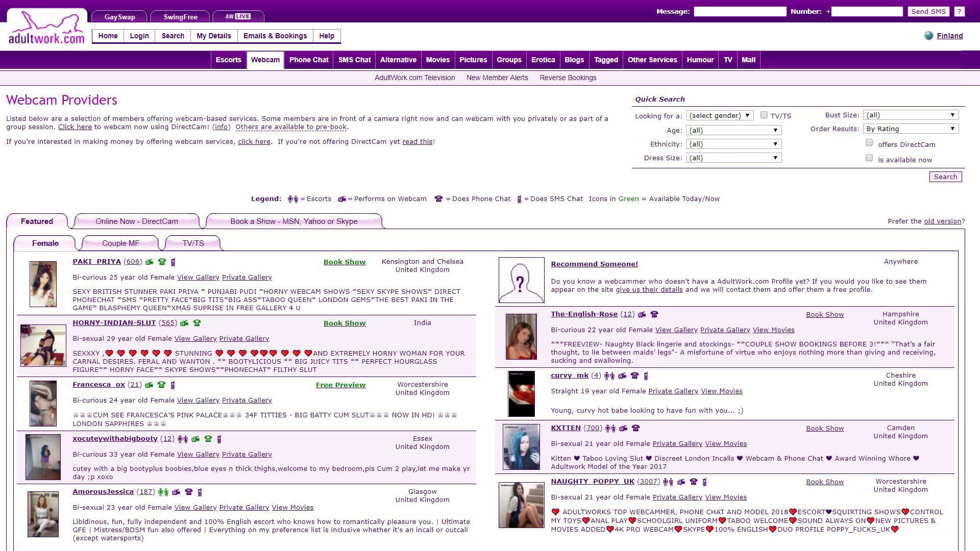Click the webcam icon next to The-English-Rose
This screenshot has height=551, width=980.
coord(642,315)
